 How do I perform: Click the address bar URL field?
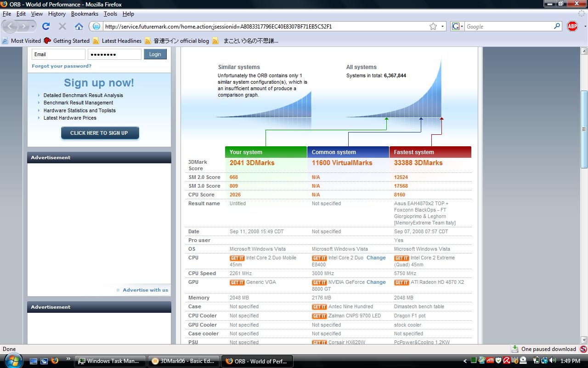(x=266, y=26)
